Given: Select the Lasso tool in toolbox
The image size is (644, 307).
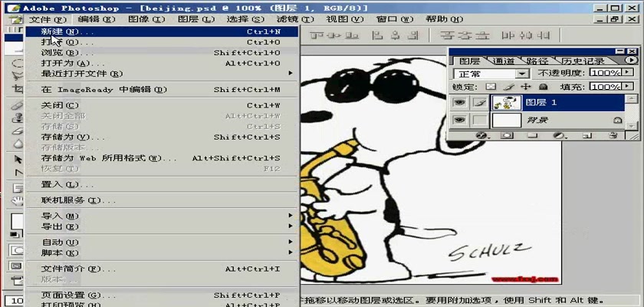Looking at the screenshot, I should (17, 76).
